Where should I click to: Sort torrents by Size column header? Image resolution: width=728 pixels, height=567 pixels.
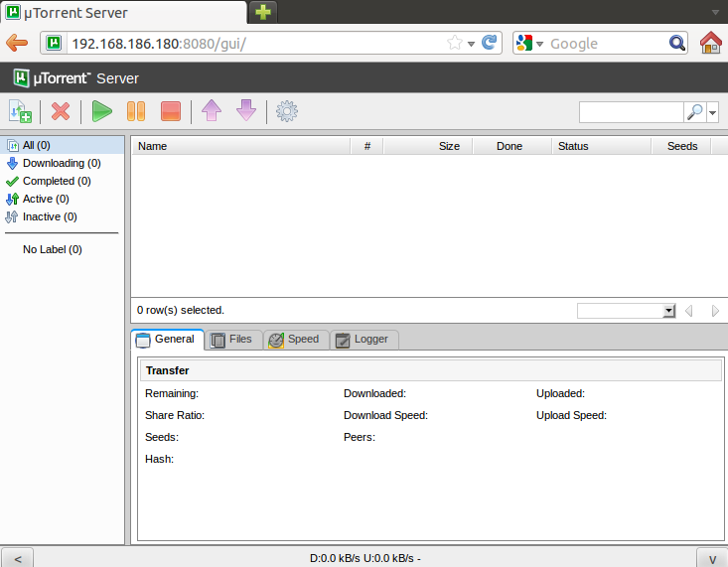[428, 146]
